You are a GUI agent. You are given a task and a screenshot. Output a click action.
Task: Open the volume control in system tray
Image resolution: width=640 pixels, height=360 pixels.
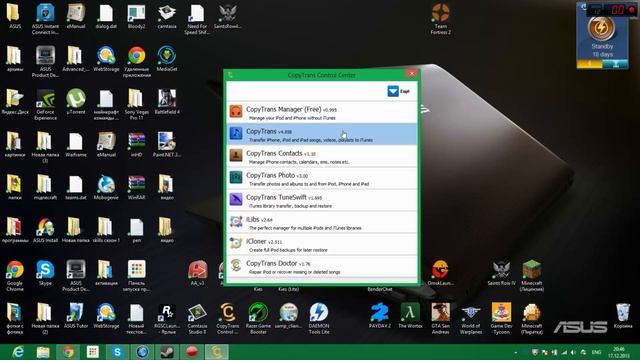point(573,352)
